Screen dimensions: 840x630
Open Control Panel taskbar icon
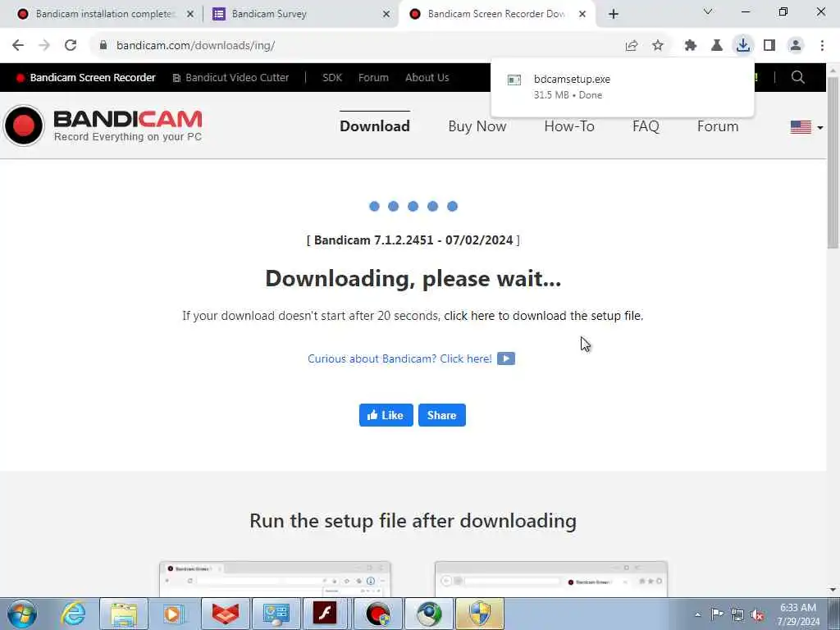(276, 614)
